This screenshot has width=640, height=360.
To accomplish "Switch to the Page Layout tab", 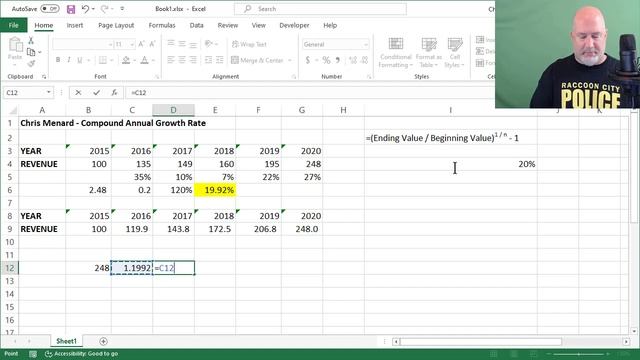I will [116, 25].
